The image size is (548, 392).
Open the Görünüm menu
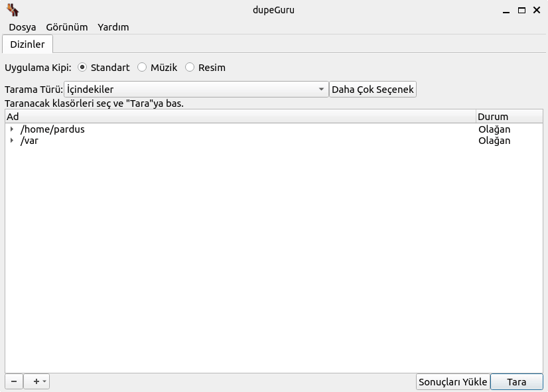coord(67,27)
